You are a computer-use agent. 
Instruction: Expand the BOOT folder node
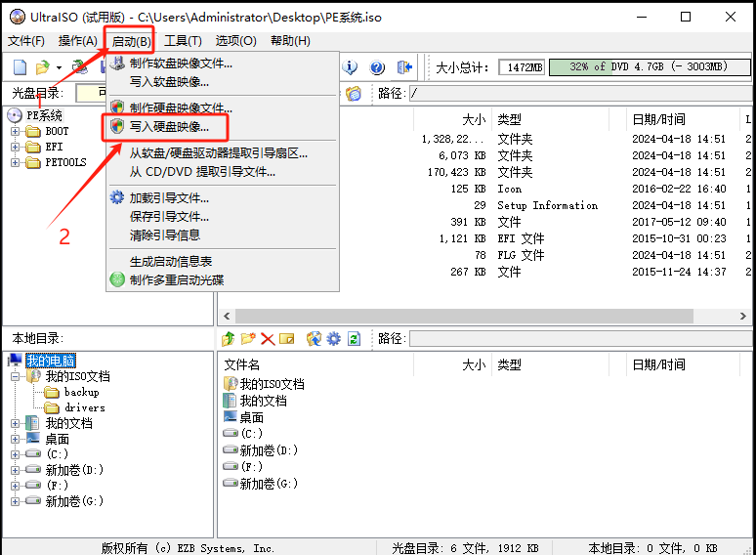tap(15, 131)
